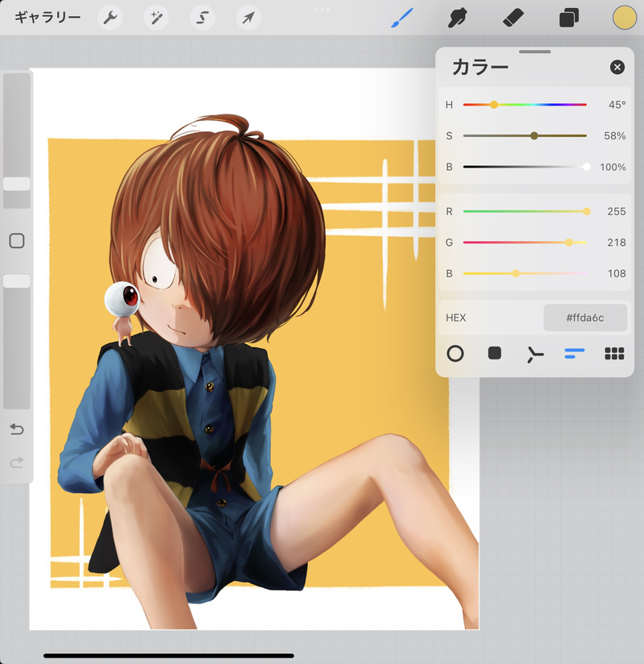
Task: Adjust the brightness slider at 100%
Action: 525,167
